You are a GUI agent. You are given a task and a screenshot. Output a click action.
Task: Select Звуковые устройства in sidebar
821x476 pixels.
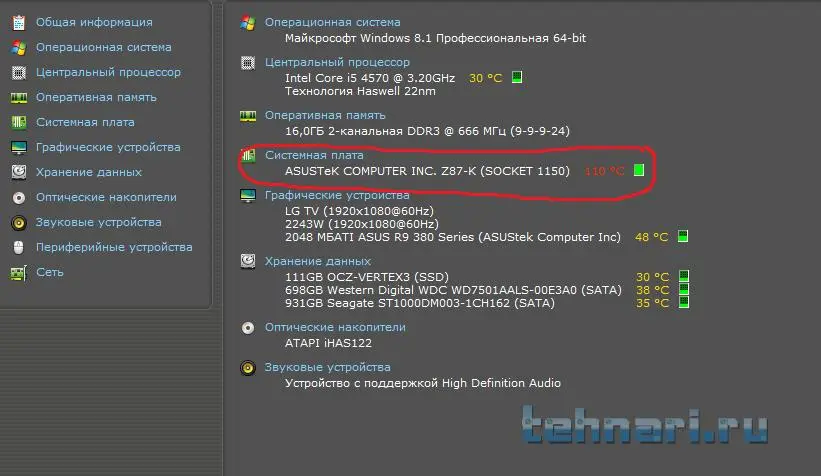98,222
